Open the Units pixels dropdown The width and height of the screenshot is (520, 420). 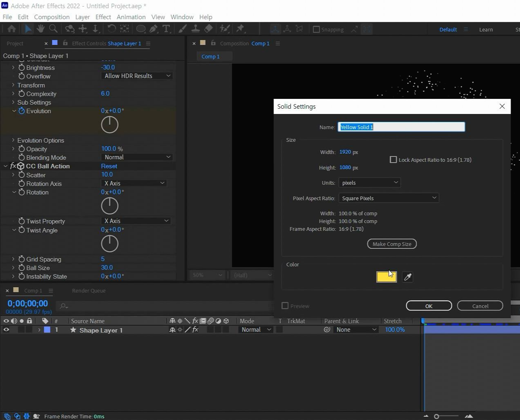pyautogui.click(x=370, y=183)
